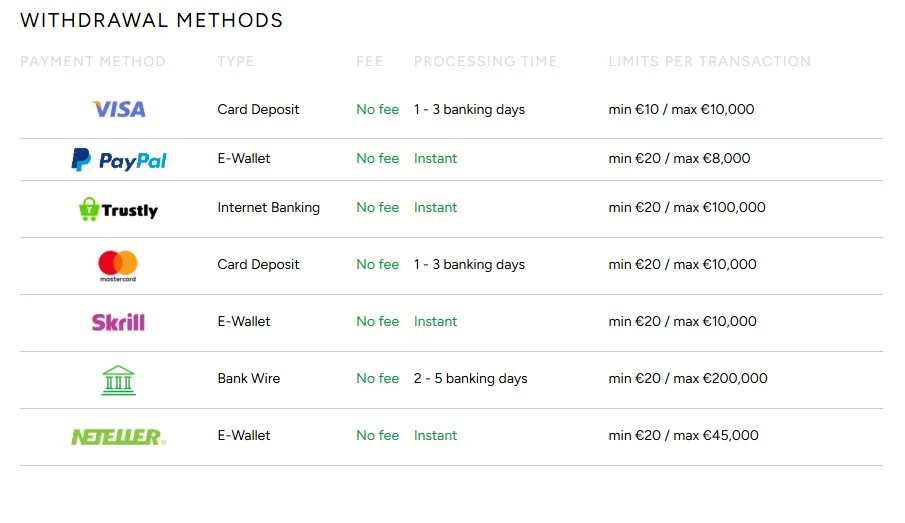Click the Internet Banking type label

coord(268,208)
